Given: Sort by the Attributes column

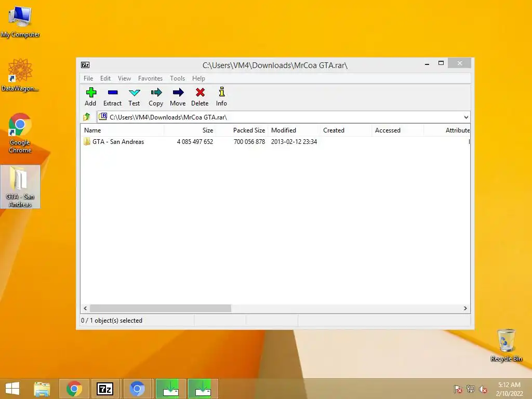Looking at the screenshot, I should [x=447, y=130].
